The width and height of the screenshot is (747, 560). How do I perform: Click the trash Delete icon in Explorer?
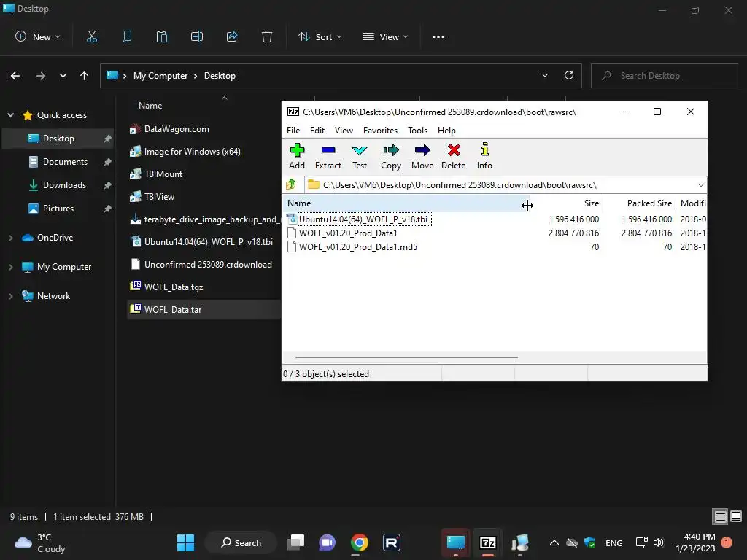tap(267, 36)
